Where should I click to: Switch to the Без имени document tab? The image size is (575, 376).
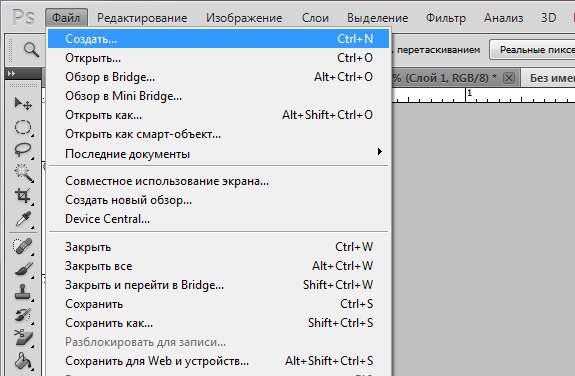(549, 78)
